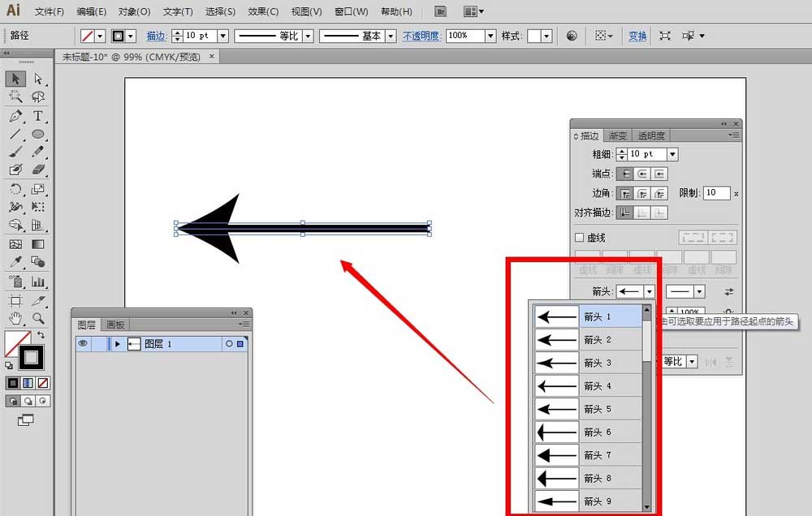Switch to the 透明度 tab

point(651,135)
